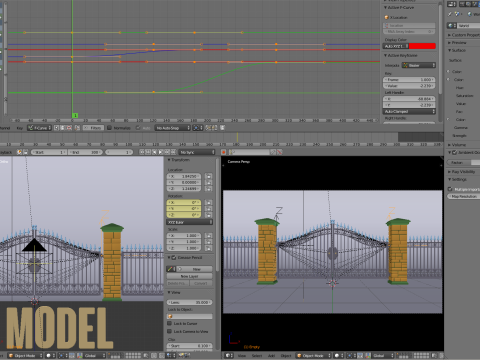Screen dimensions: 480x360
Task: Enable the Lock Camera to View checkbox
Action: (169, 332)
